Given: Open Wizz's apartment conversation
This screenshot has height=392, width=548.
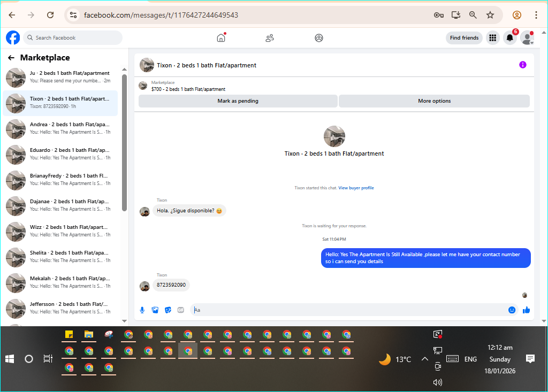Looking at the screenshot, I should click(x=60, y=231).
